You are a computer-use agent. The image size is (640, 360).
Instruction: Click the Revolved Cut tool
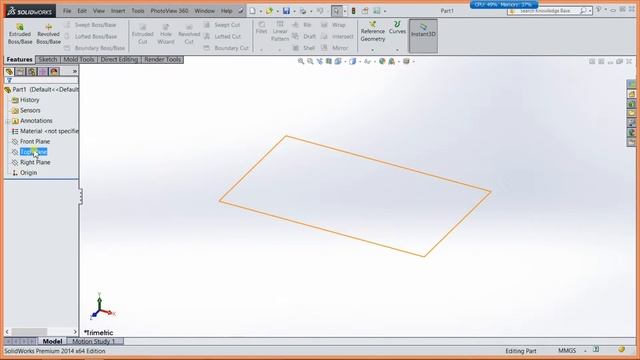point(189,34)
